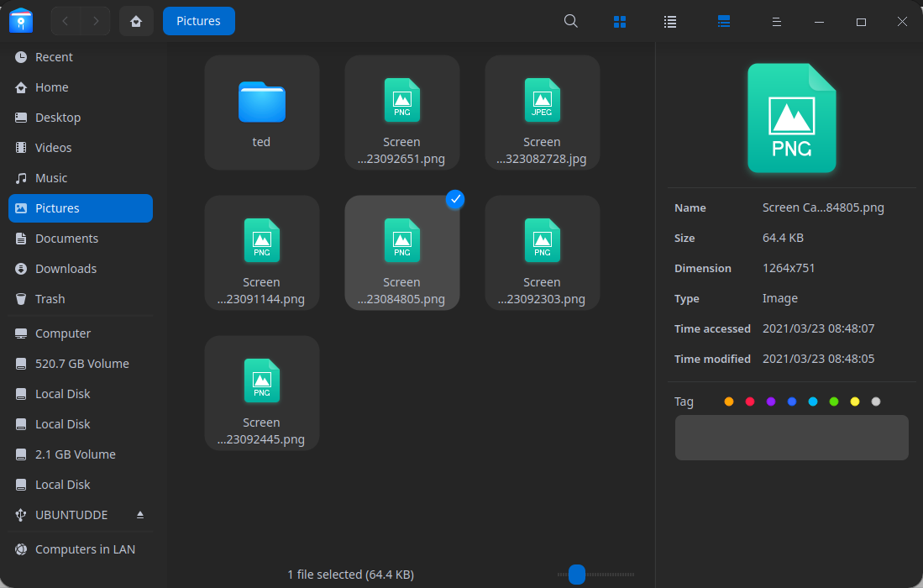
Task: Uncheck the selected file's blue checkmark
Action: pyautogui.click(x=454, y=199)
